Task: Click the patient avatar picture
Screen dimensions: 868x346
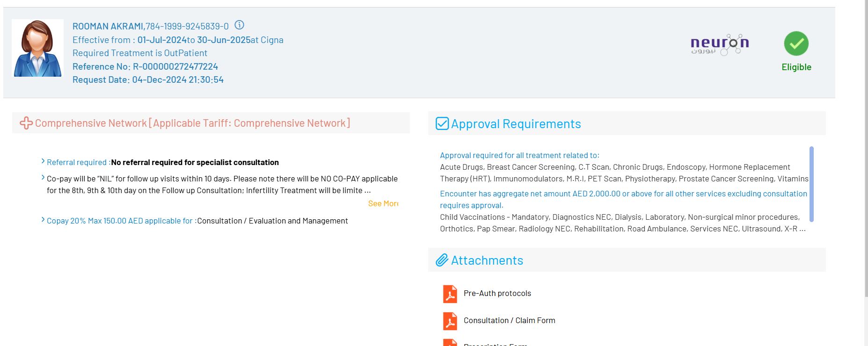Action: 37,48
